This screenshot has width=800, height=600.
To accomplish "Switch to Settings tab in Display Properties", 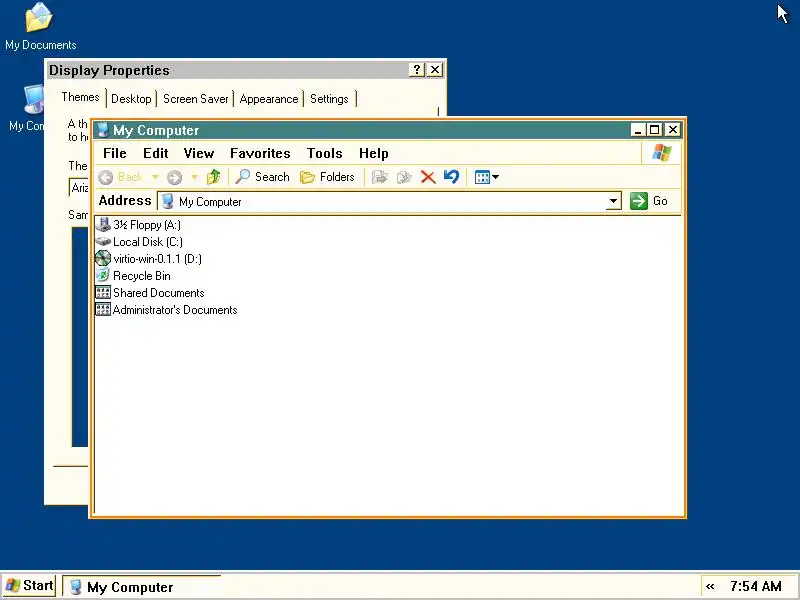I will pyautogui.click(x=329, y=99).
